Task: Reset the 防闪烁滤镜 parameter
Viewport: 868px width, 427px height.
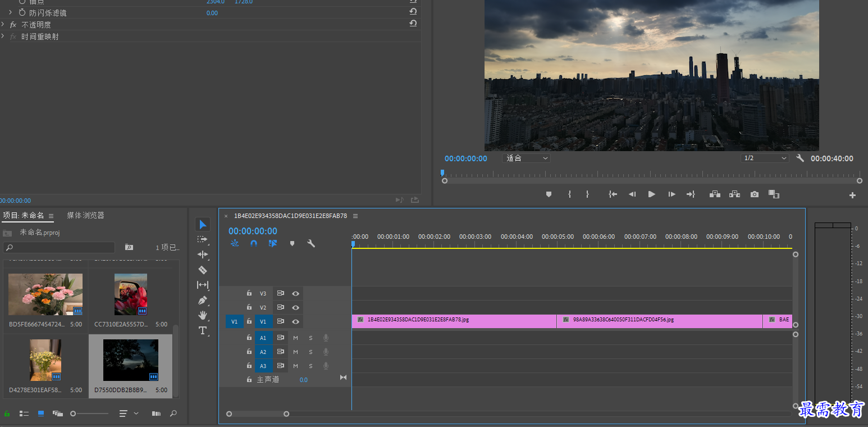Action: 413,11
